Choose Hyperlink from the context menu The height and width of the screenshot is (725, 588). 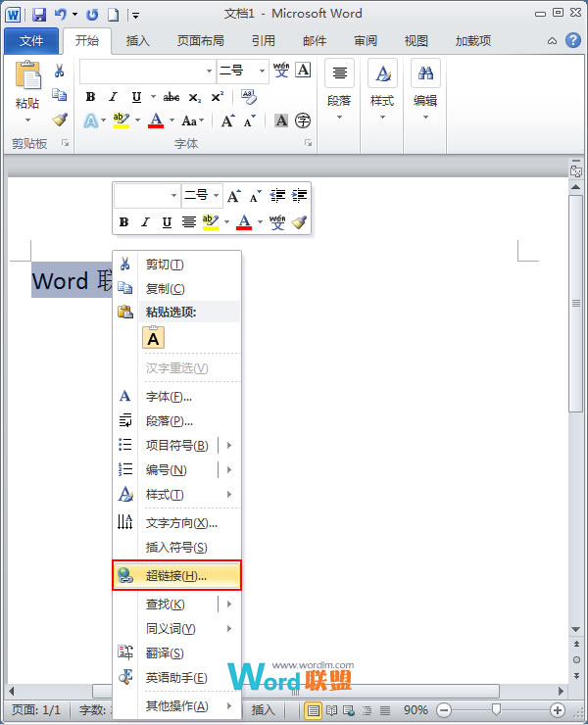click(176, 576)
